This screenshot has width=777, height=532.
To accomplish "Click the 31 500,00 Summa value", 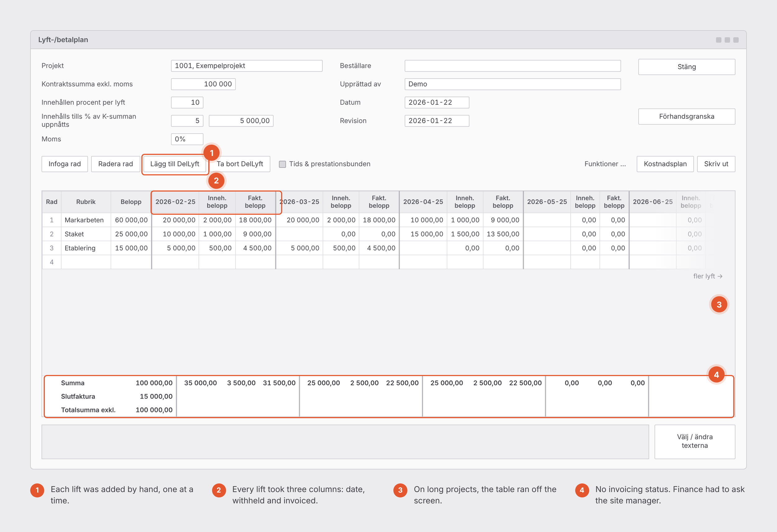I will 279,383.
